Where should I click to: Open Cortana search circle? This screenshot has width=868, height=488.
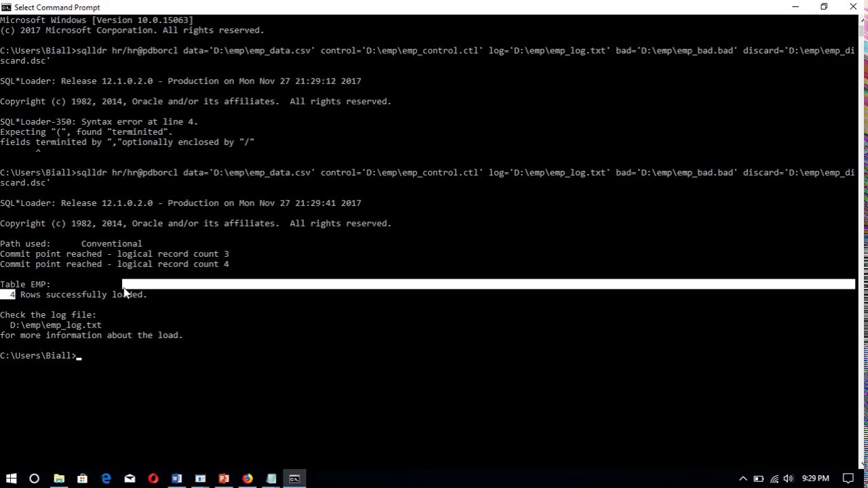[x=35, y=479]
